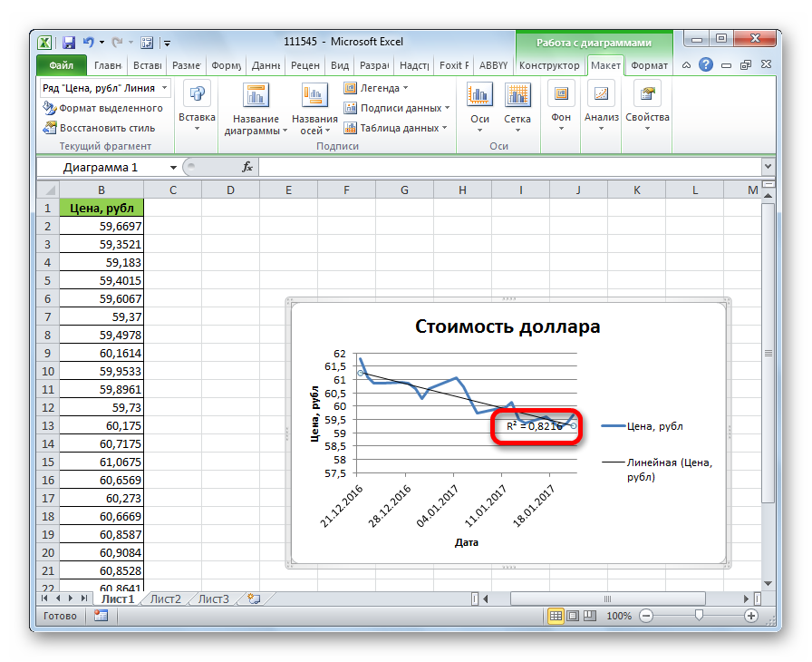The image size is (812, 662).
Task: Insert a new worksheet tab icon
Action: click(255, 599)
